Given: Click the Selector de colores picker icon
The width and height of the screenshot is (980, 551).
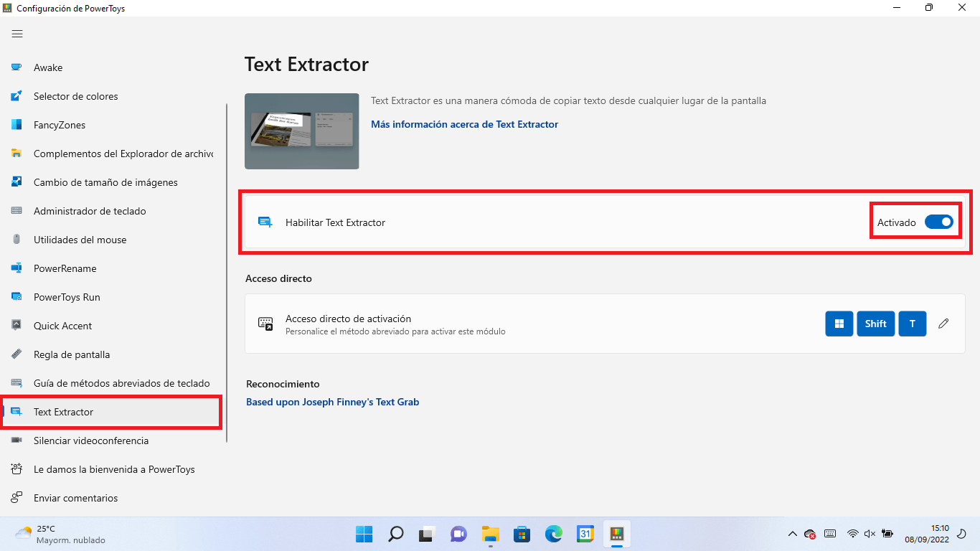Looking at the screenshot, I should pyautogui.click(x=17, y=96).
